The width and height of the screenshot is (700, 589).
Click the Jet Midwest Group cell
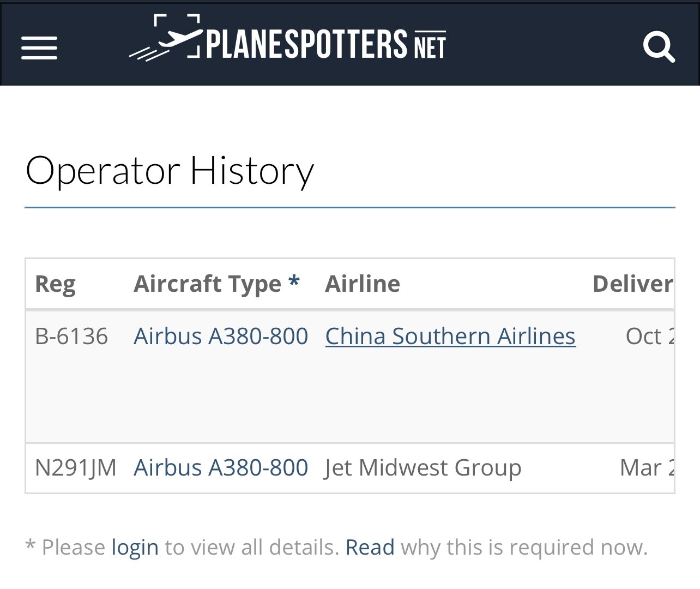coord(423,468)
